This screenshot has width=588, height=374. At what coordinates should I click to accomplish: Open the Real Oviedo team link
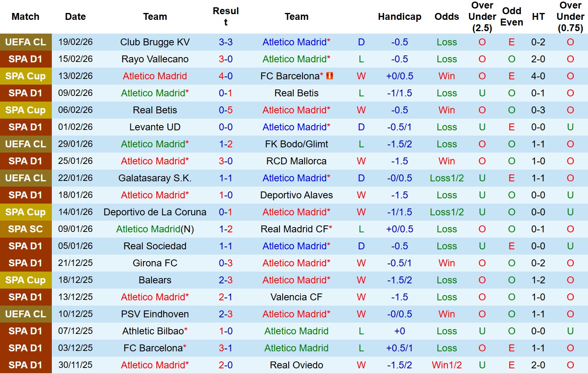click(x=296, y=365)
